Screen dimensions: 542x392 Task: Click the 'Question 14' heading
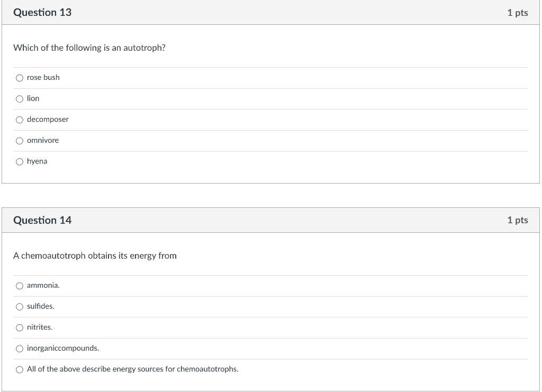[x=42, y=220]
